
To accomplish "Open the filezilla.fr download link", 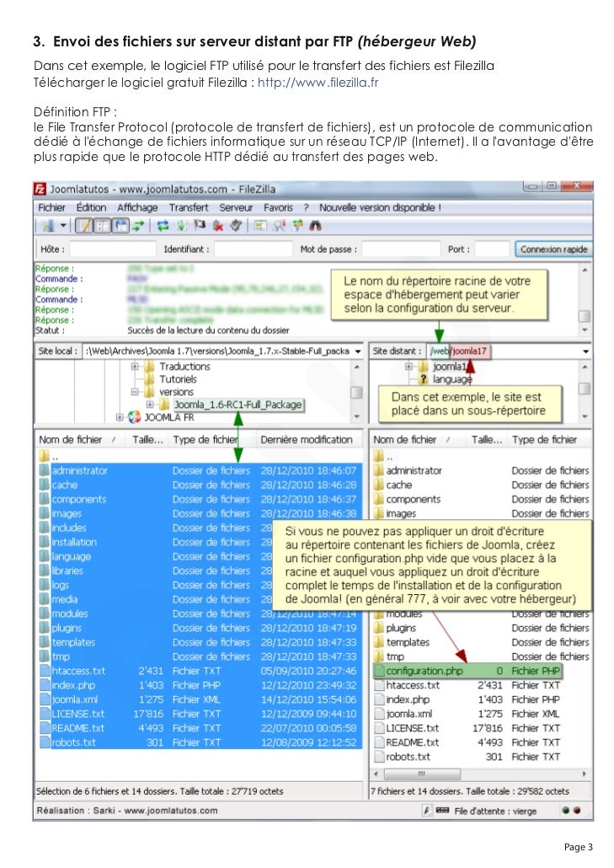I will tap(318, 83).
